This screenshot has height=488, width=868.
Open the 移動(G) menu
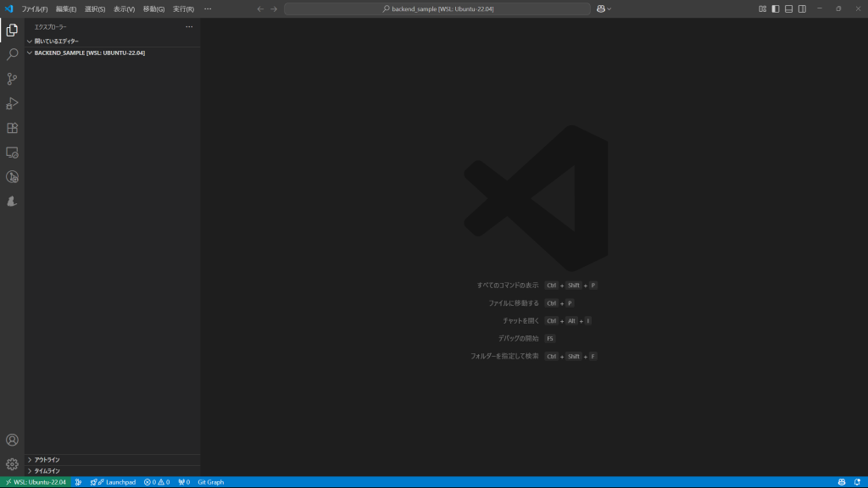[153, 8]
